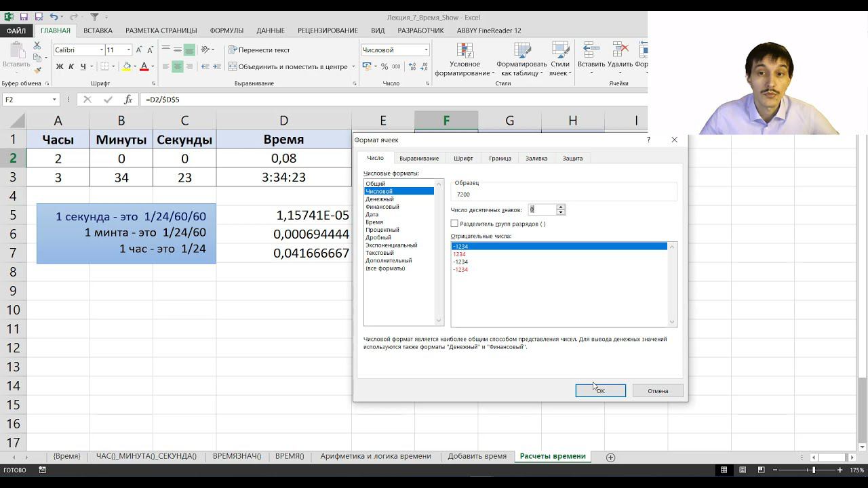Click the Отмена cancel button

point(657,390)
